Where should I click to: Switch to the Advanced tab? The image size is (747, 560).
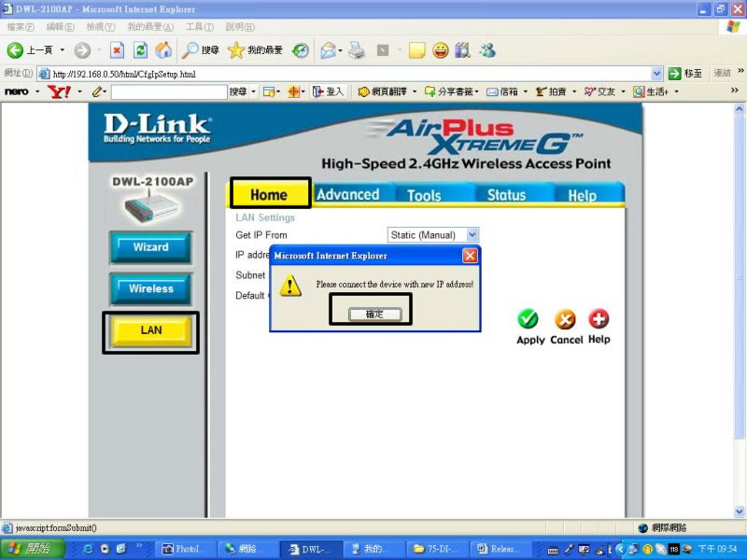pyautogui.click(x=347, y=194)
